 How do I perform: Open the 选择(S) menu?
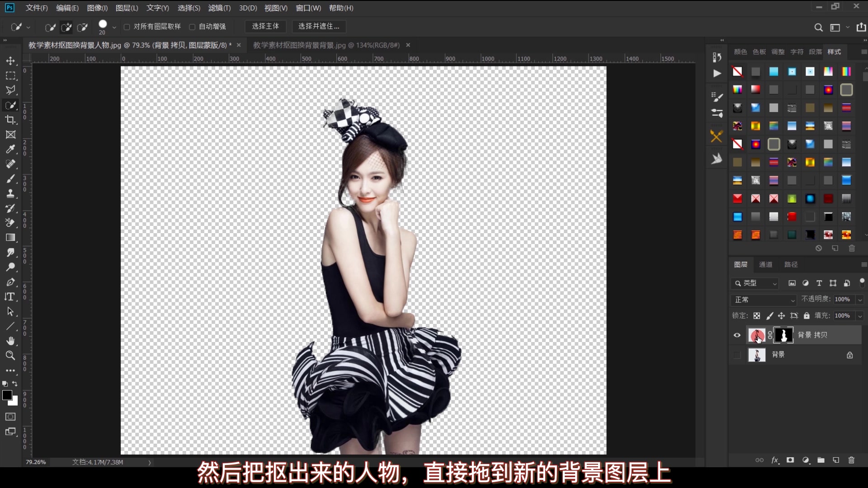pyautogui.click(x=189, y=8)
